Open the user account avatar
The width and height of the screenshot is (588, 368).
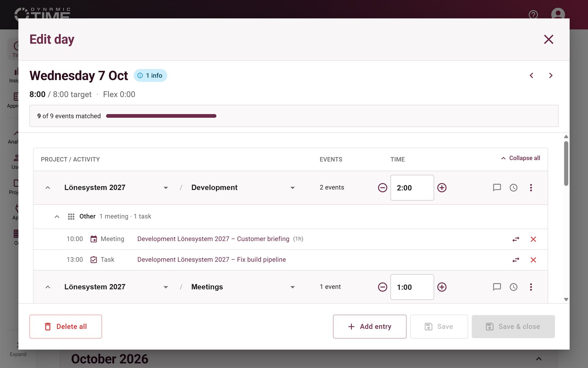pyautogui.click(x=558, y=14)
